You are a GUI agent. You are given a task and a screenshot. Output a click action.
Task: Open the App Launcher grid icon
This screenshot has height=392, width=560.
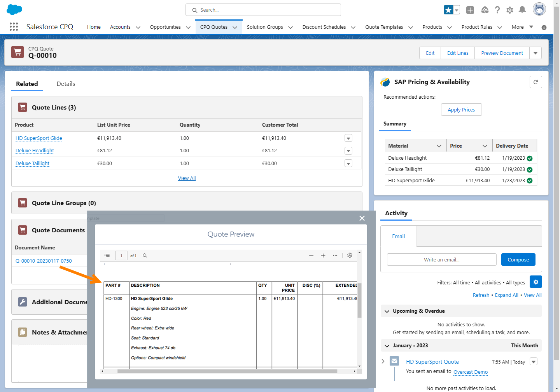(14, 27)
